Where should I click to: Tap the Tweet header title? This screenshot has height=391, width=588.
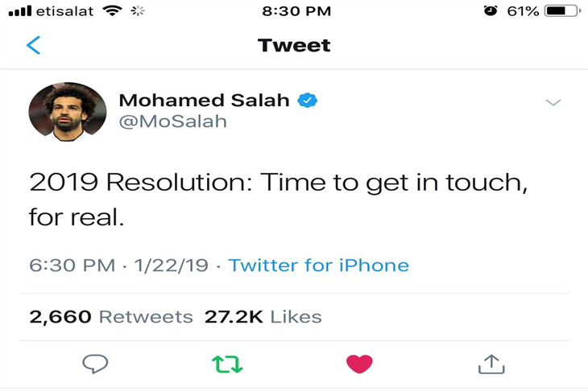click(x=294, y=45)
